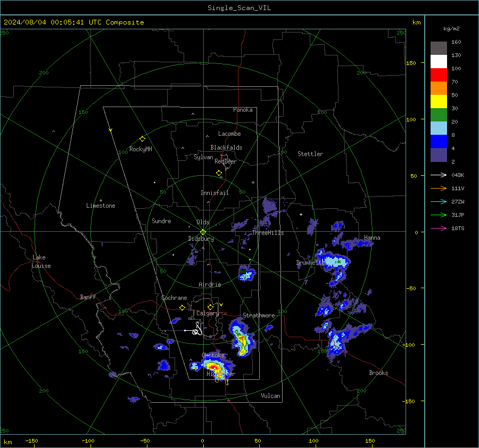Click the Lake Louise label

[x=41, y=262]
